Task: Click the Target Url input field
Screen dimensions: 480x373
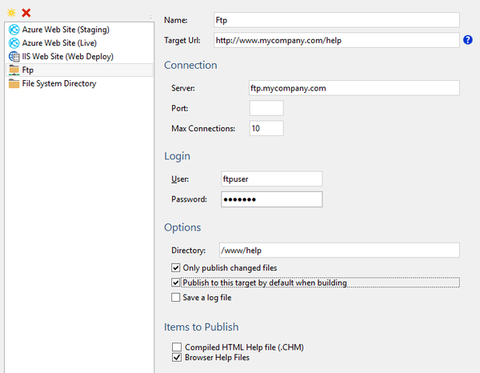Action: pos(337,40)
